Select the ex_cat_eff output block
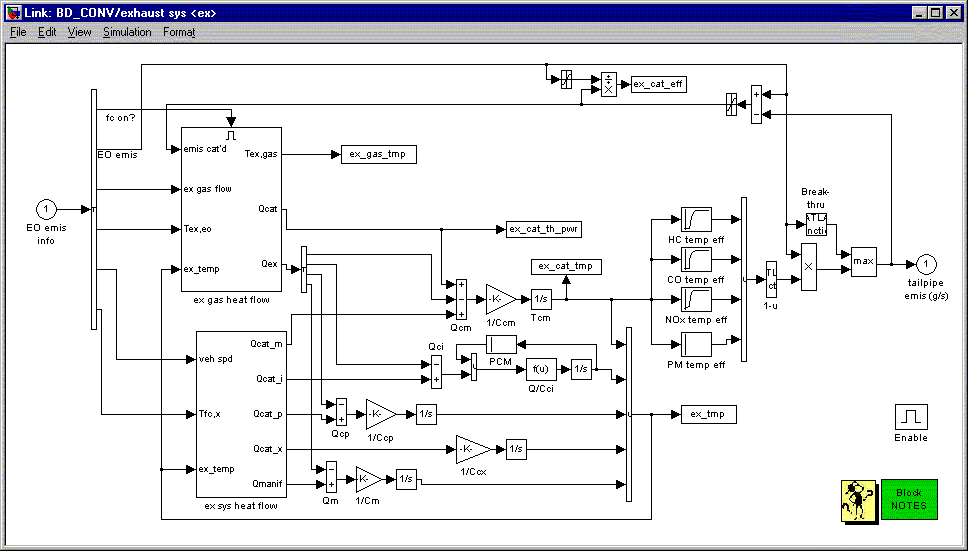Image resolution: width=968 pixels, height=551 pixels. click(659, 84)
